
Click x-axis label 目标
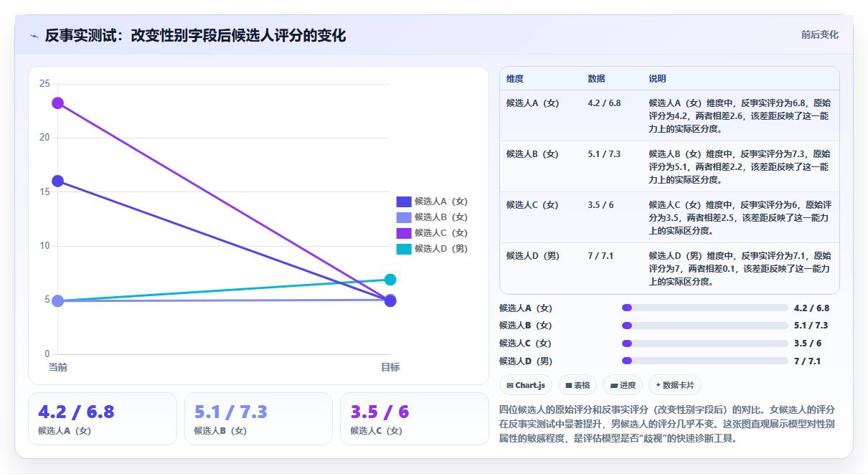click(390, 367)
